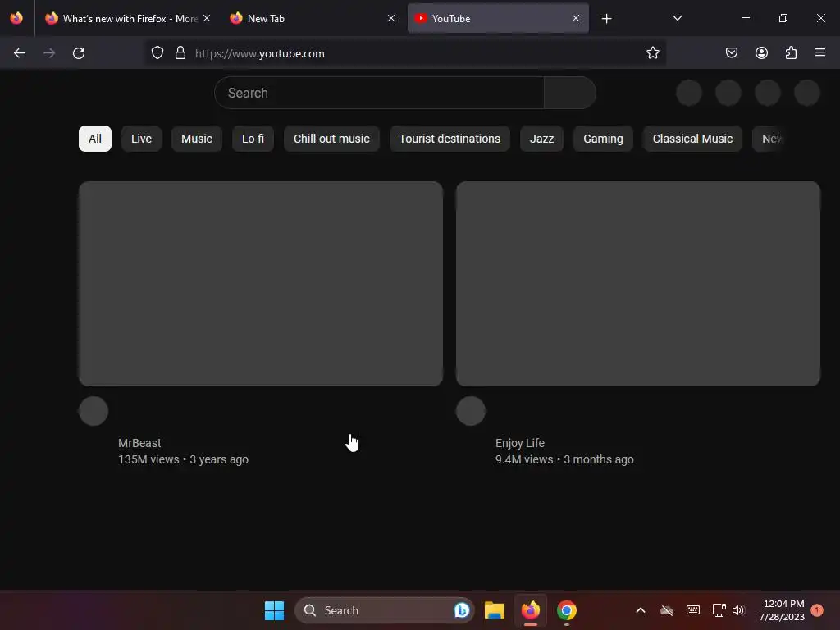Select the Classical Music filter chip
Image resolution: width=840 pixels, height=630 pixels.
tap(692, 139)
